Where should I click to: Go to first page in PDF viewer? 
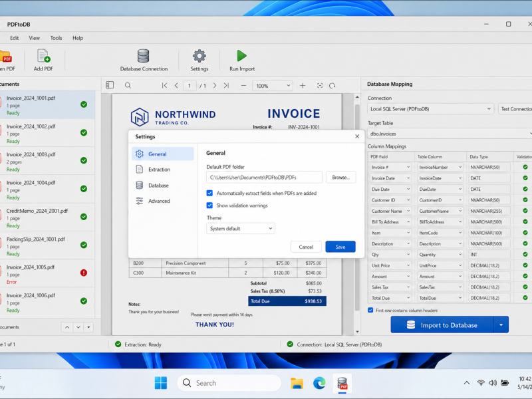point(164,86)
